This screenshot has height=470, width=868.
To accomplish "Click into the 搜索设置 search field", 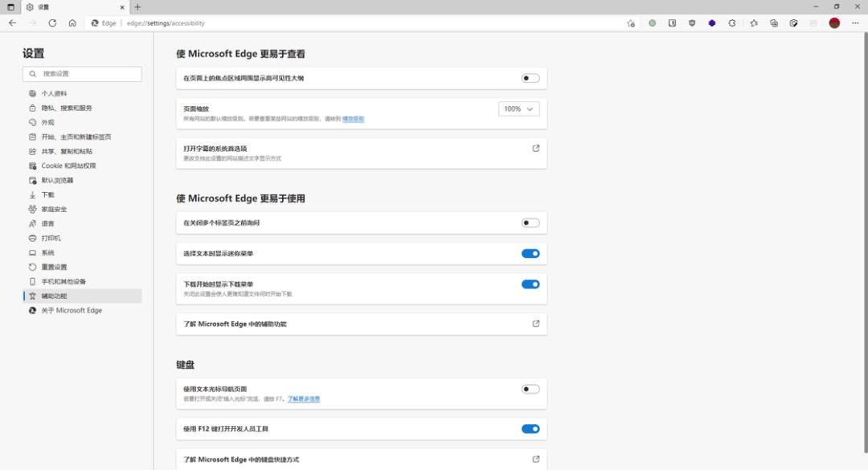I will 82,74.
